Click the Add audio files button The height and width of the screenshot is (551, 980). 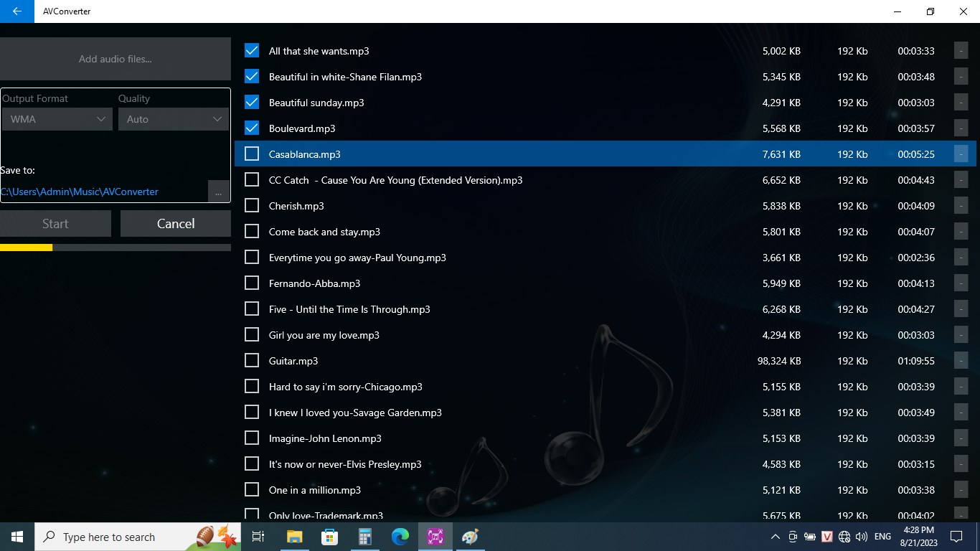coord(116,59)
